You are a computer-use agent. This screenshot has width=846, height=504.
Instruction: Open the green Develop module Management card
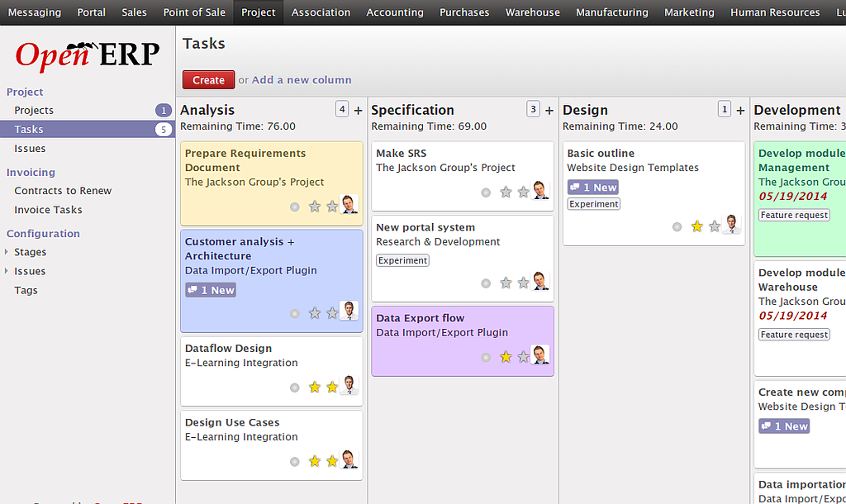(x=800, y=198)
